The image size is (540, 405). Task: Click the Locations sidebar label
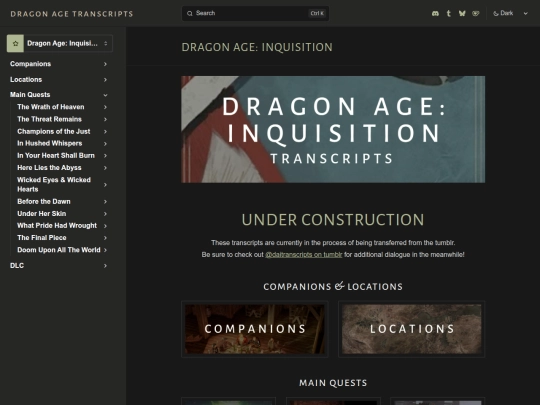tap(26, 80)
